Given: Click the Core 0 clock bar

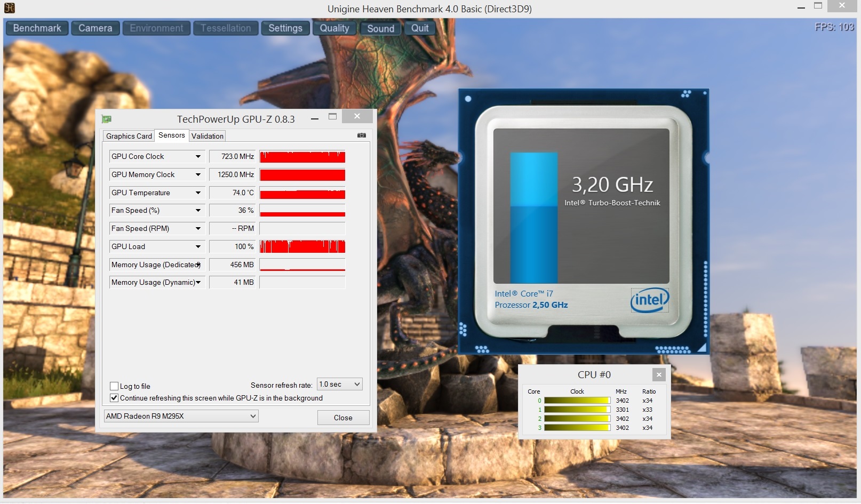Looking at the screenshot, I should (577, 401).
